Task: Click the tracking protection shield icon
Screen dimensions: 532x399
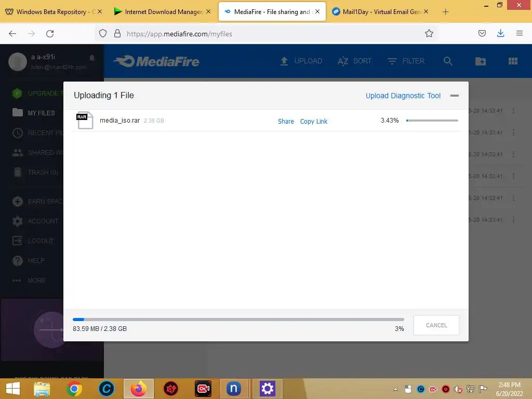Action: tap(103, 34)
